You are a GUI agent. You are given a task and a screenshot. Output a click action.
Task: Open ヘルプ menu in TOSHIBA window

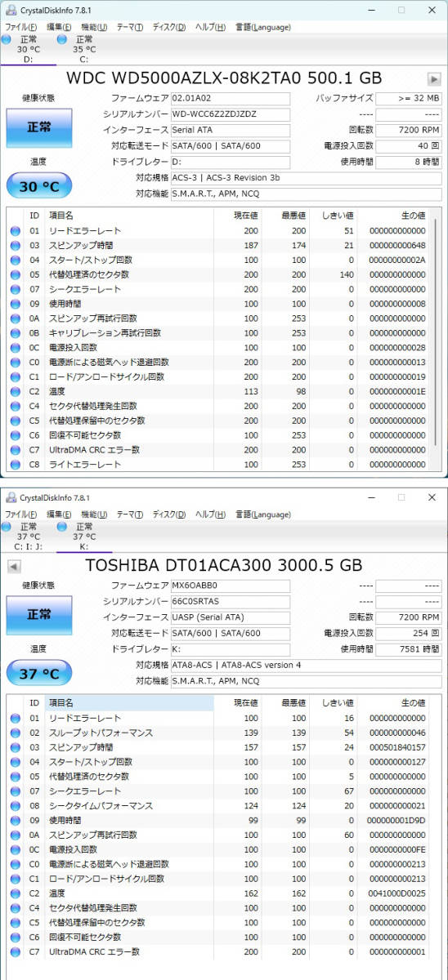click(x=211, y=514)
